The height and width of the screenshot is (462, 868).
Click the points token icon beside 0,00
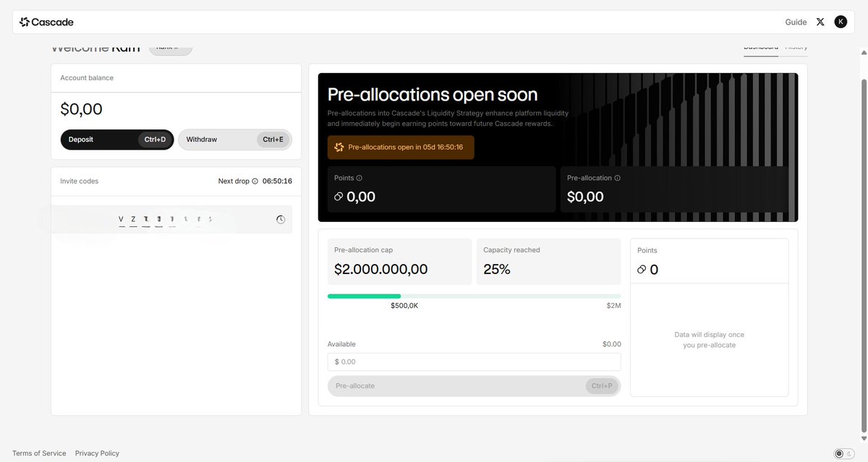pyautogui.click(x=339, y=197)
